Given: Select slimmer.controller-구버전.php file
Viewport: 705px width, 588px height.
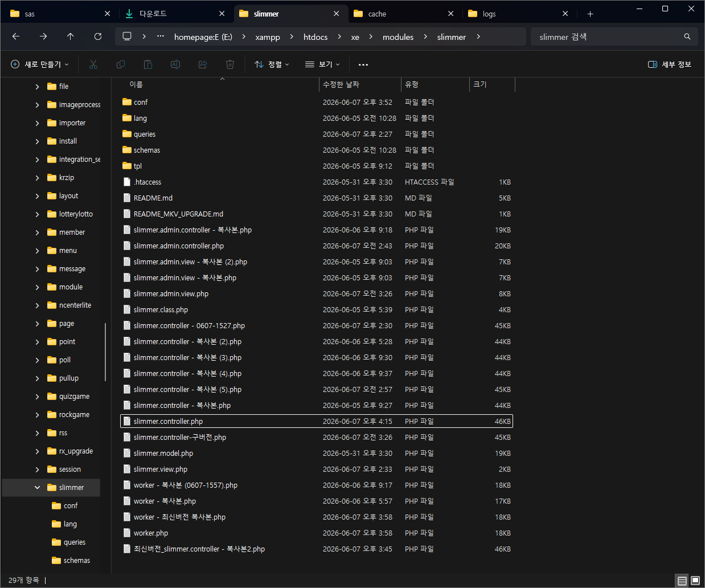Looking at the screenshot, I should tap(317, 437).
